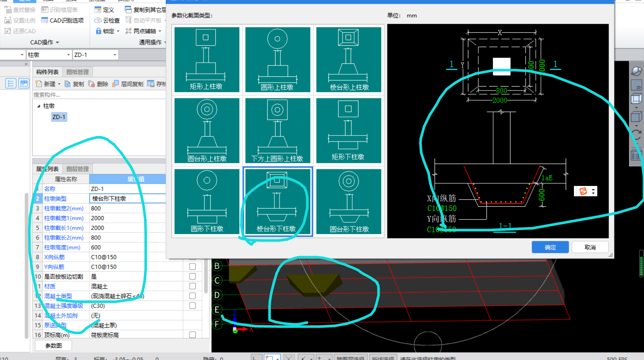This screenshot has height=360, width=644.
Task: Run the 云检查 cloud check
Action: tap(107, 20)
